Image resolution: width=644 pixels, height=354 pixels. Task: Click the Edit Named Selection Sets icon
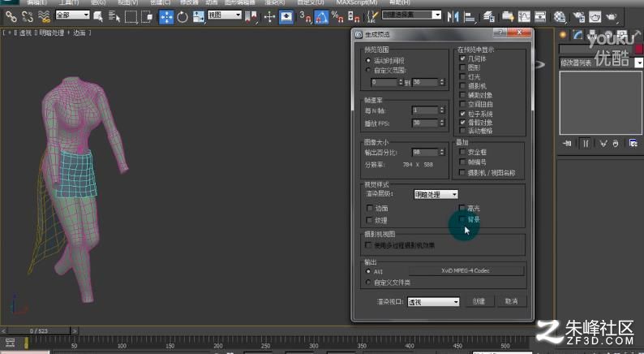372,17
